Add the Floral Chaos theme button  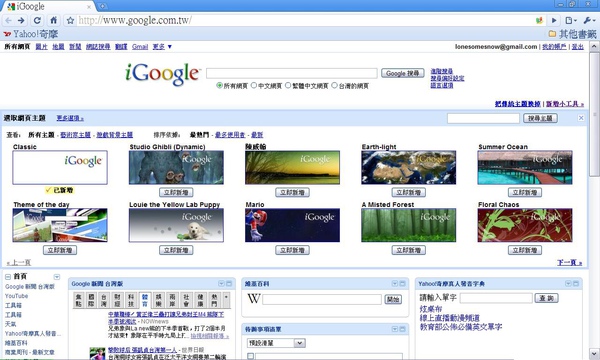coord(525,250)
